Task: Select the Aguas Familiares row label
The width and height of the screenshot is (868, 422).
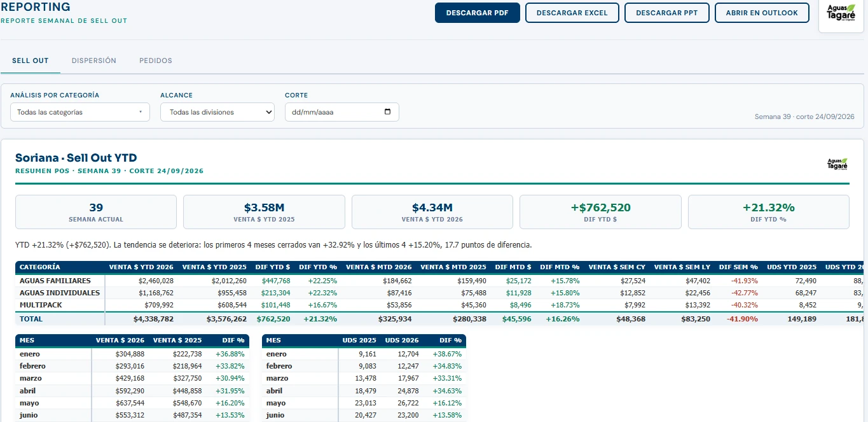Action: 55,281
